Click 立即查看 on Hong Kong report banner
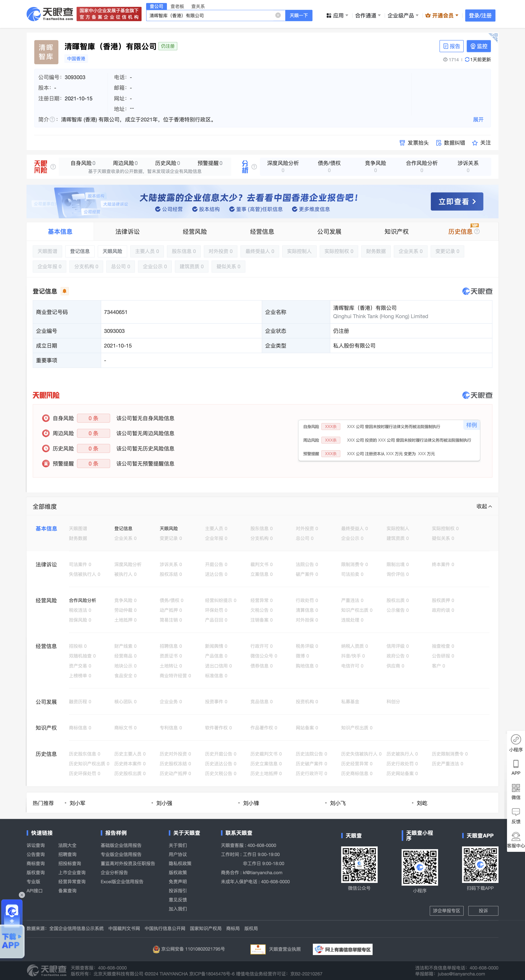525x980 pixels. (x=457, y=201)
